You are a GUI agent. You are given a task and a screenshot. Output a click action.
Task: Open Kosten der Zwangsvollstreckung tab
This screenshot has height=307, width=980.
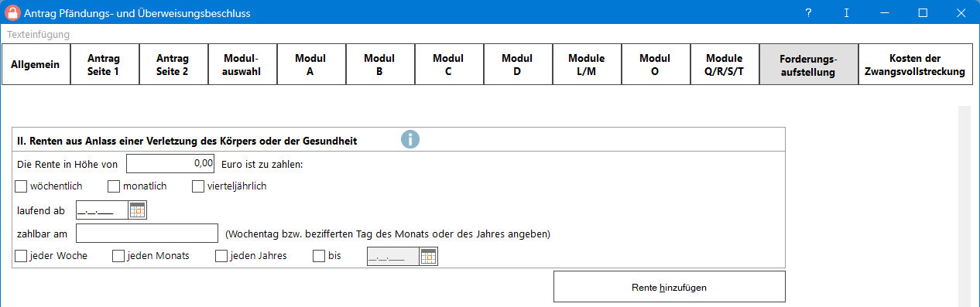click(x=915, y=64)
